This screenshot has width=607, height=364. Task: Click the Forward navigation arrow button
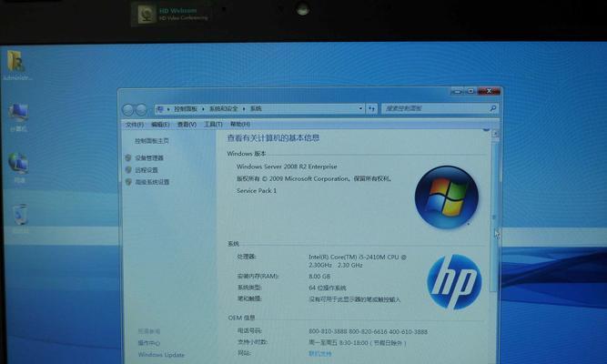pyautogui.click(x=141, y=110)
